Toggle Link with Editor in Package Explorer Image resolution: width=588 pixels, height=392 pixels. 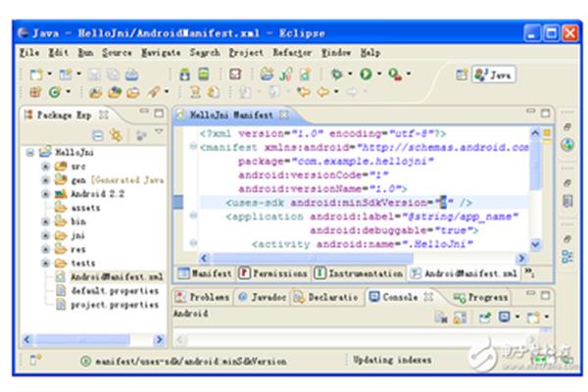(x=116, y=135)
